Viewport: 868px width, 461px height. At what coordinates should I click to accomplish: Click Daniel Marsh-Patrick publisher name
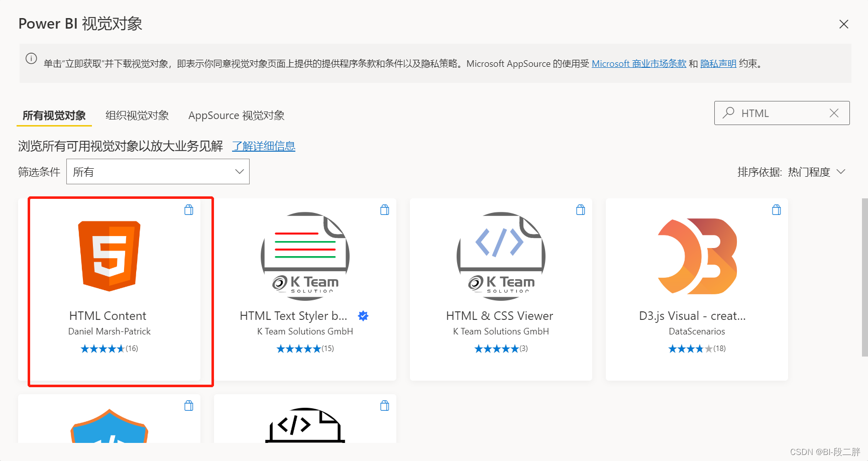[x=110, y=331]
